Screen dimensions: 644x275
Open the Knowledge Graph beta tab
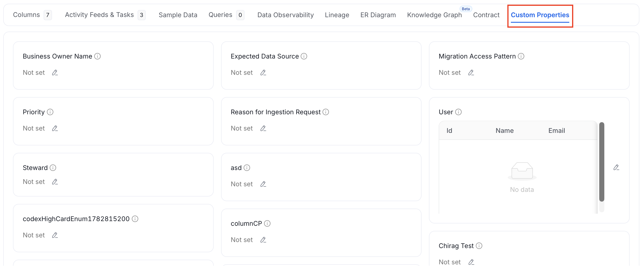[434, 15]
